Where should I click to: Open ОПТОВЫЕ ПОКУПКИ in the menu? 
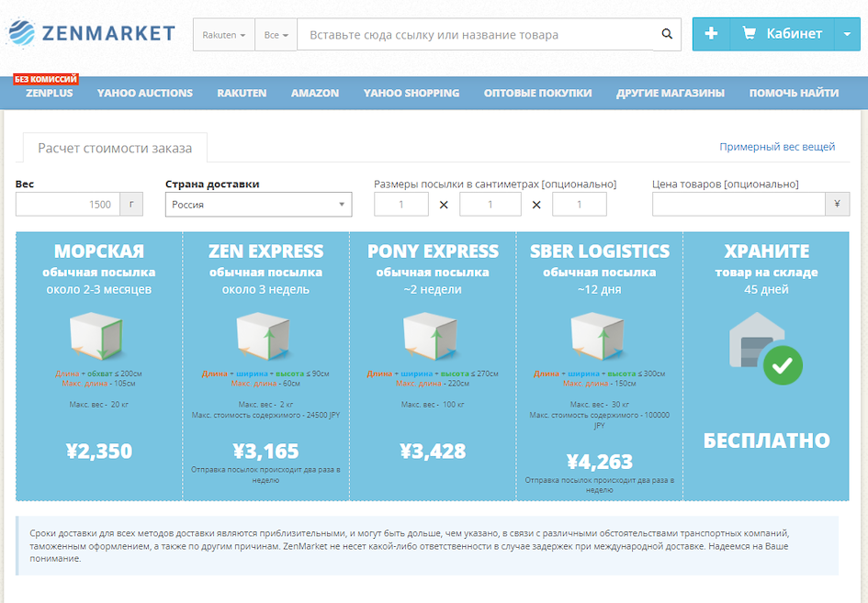tap(538, 93)
